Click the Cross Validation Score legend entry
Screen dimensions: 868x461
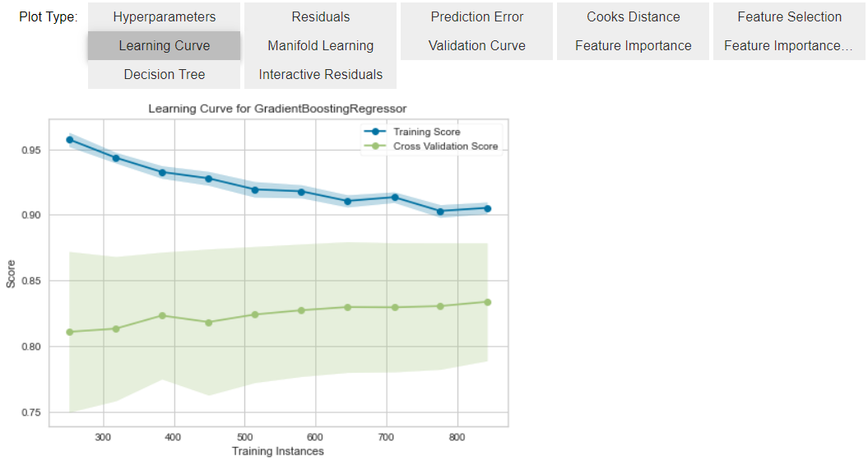[445, 147]
